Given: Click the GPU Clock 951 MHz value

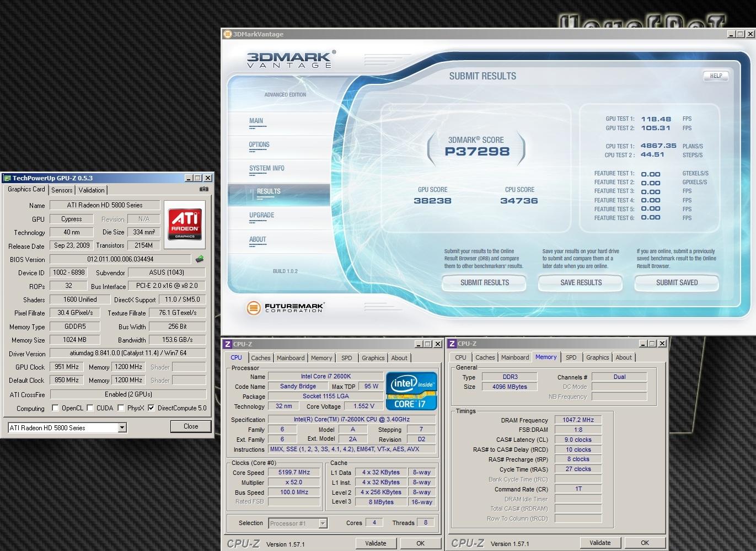Looking at the screenshot, I should pos(66,367).
